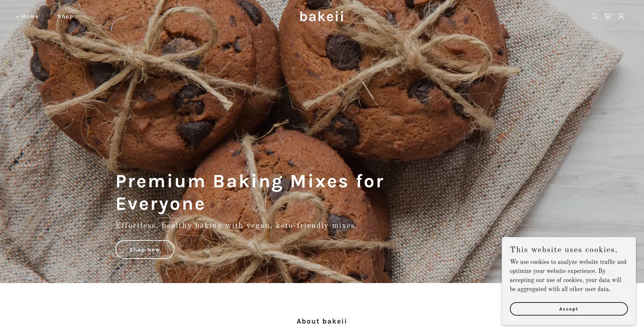Open the Shop menu item

click(65, 16)
